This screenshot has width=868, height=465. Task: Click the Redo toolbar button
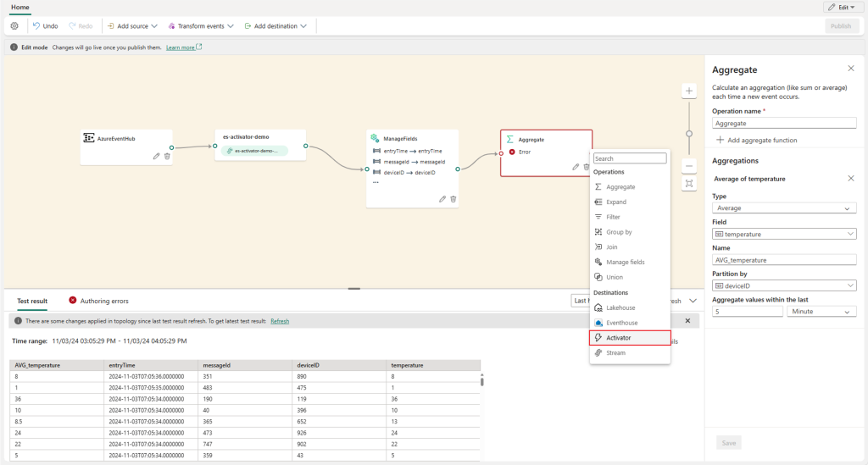coord(81,26)
